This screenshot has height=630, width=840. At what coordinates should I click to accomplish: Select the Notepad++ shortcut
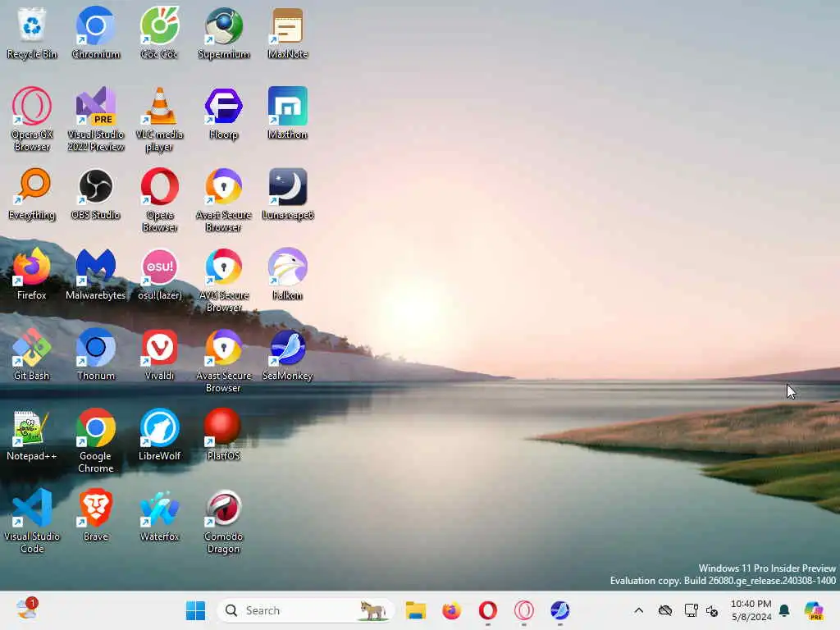[x=32, y=435]
